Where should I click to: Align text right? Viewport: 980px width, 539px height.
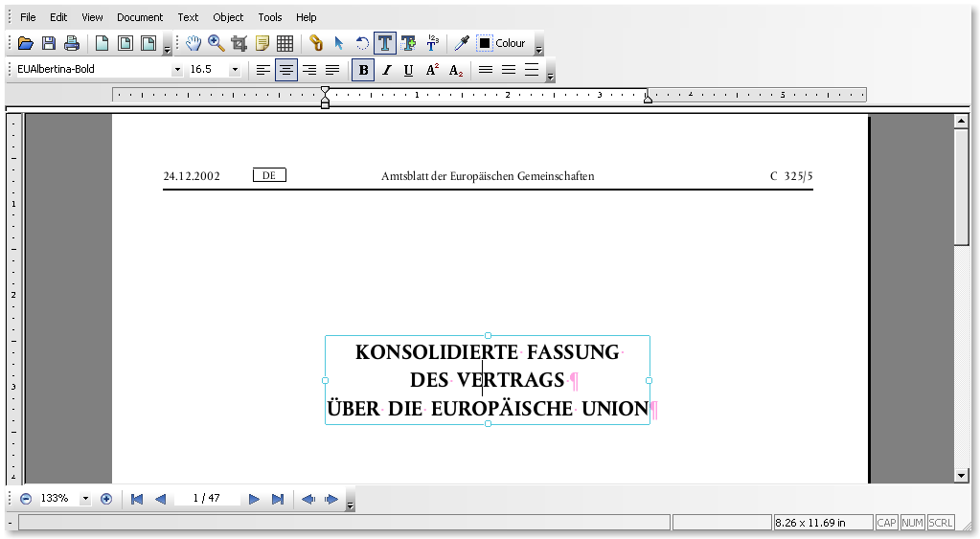click(309, 70)
